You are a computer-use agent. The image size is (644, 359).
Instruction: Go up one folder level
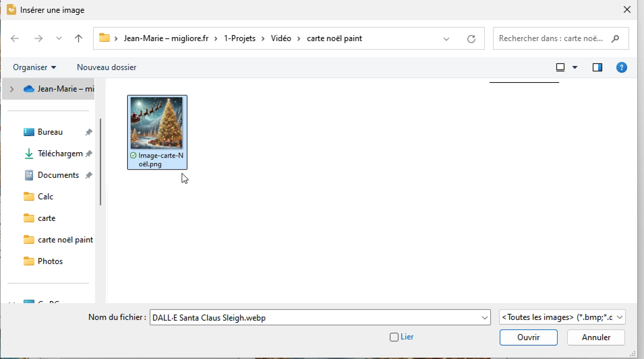coord(79,38)
